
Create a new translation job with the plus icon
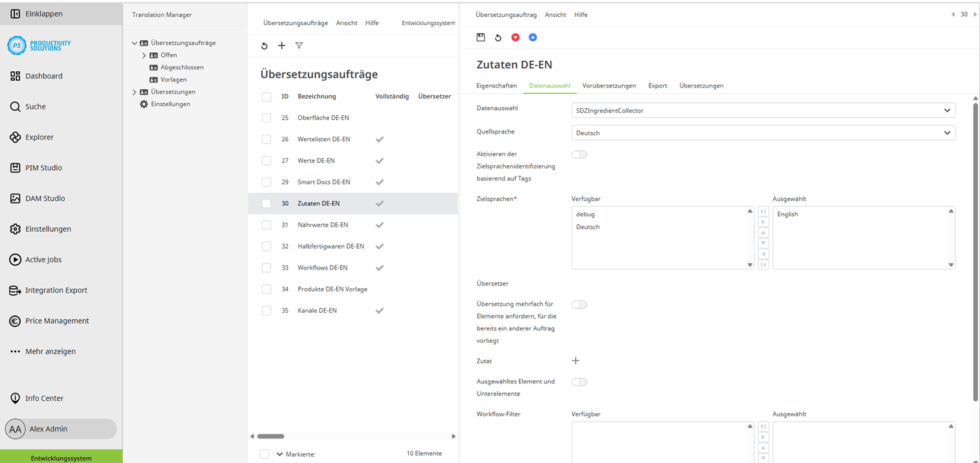[281, 45]
